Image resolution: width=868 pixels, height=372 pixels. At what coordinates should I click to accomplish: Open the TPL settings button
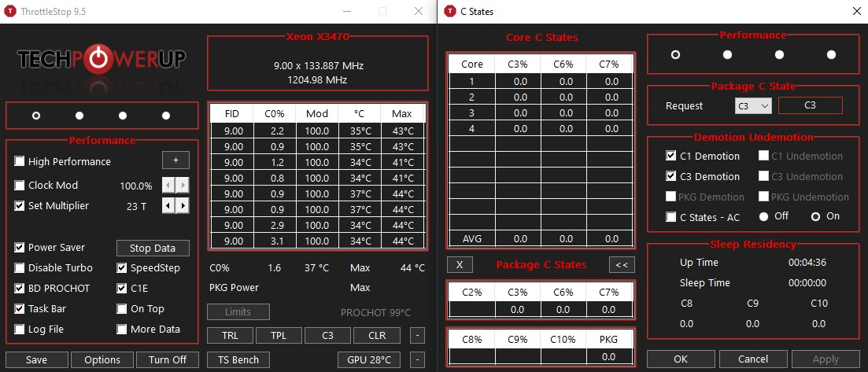279,336
